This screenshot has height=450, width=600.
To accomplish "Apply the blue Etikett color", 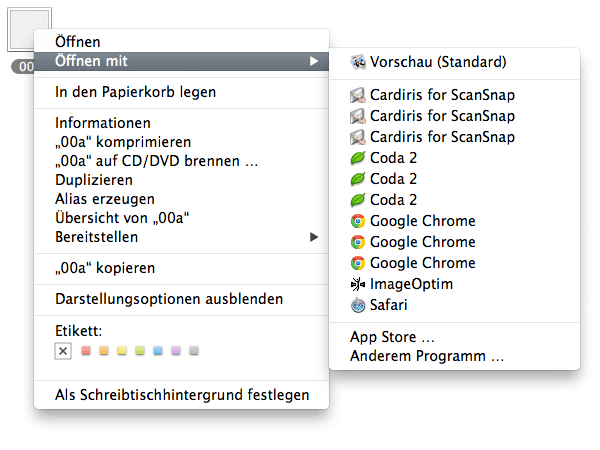I will tap(158, 351).
